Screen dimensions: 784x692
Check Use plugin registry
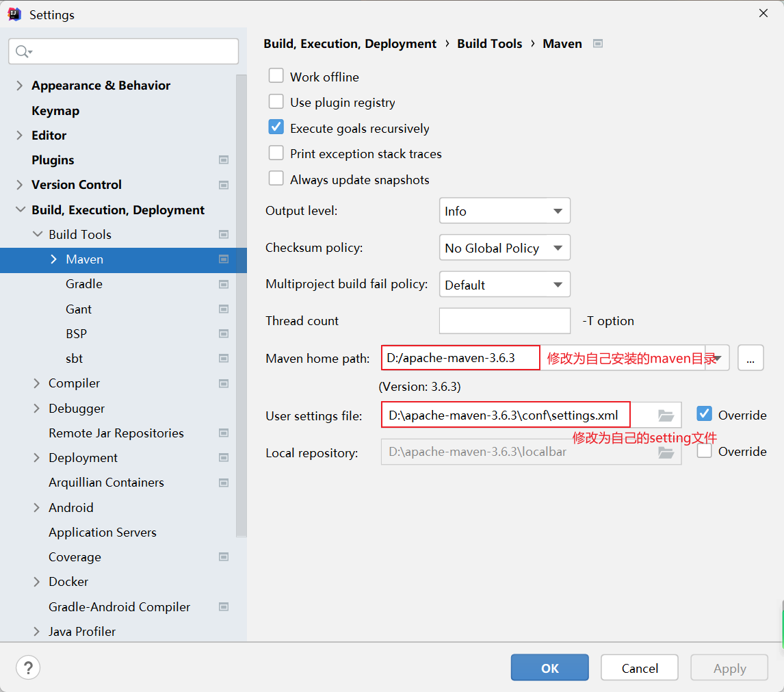tap(276, 101)
